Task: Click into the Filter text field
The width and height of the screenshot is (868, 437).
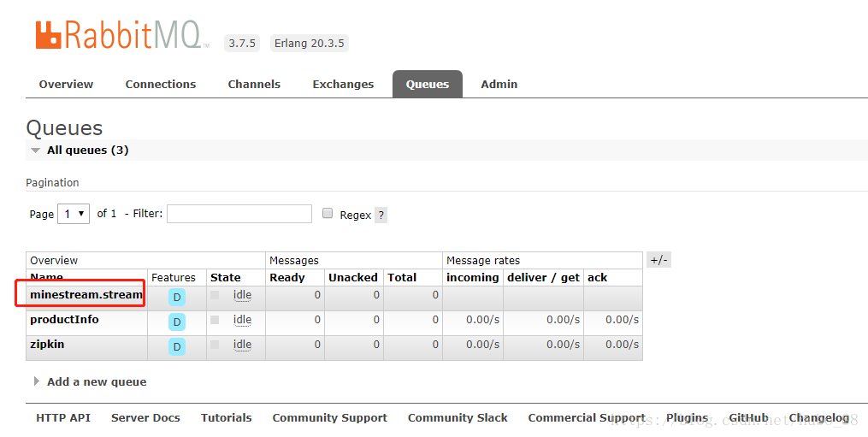Action: 239,214
